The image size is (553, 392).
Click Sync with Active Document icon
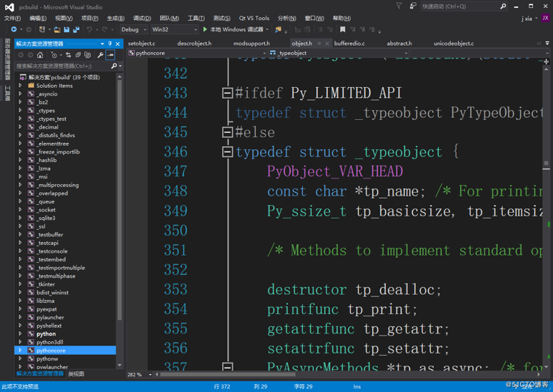coord(69,55)
